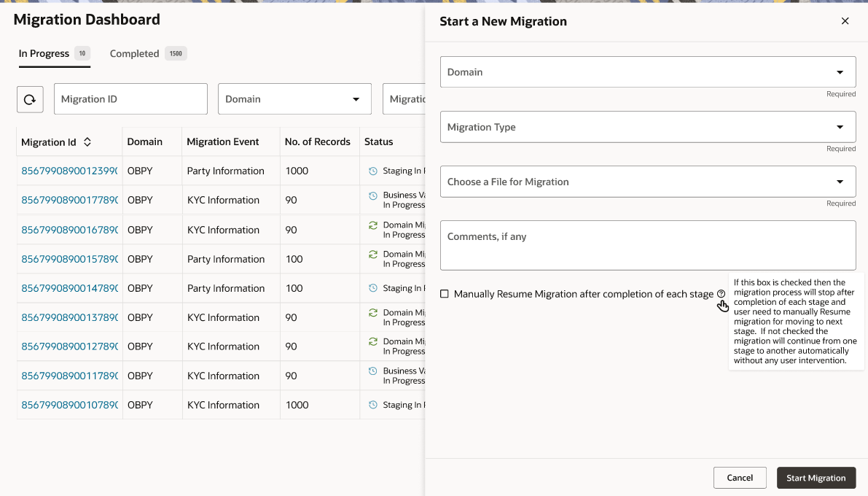This screenshot has height=496, width=868.
Task: Open the Domain filter dropdown on dashboard
Action: click(294, 99)
